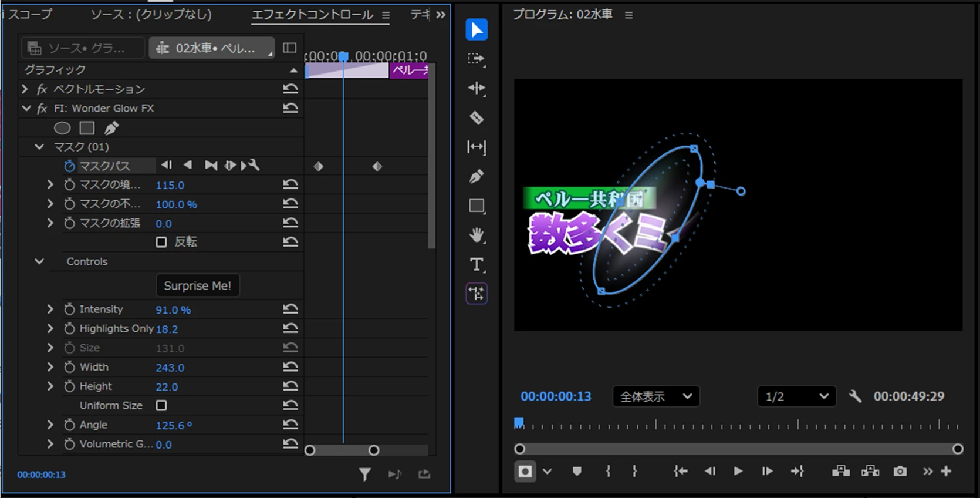Screen dimensions: 980x498
Task: Edit the Angle value 125.6
Action: tap(174, 425)
